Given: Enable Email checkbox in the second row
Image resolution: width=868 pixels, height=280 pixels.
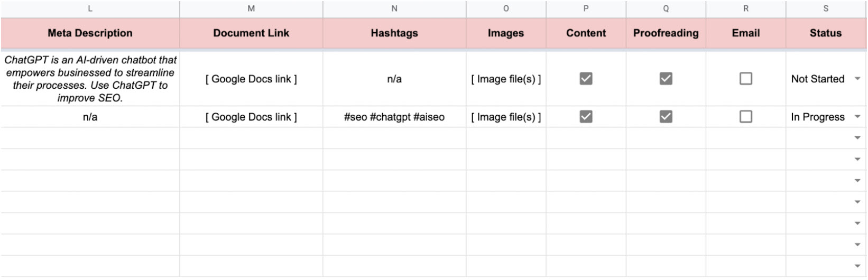Looking at the screenshot, I should coord(745,117).
